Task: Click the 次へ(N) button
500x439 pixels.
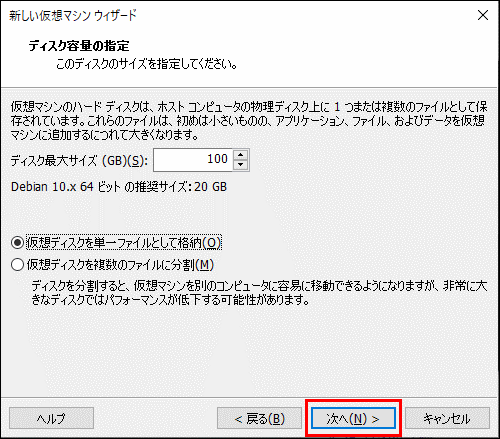Action: [x=353, y=418]
